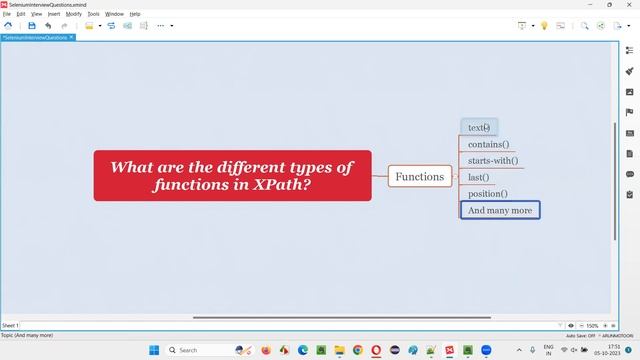The image size is (640, 360).
Task: Open the Help menu
Action: pyautogui.click(x=135, y=14)
